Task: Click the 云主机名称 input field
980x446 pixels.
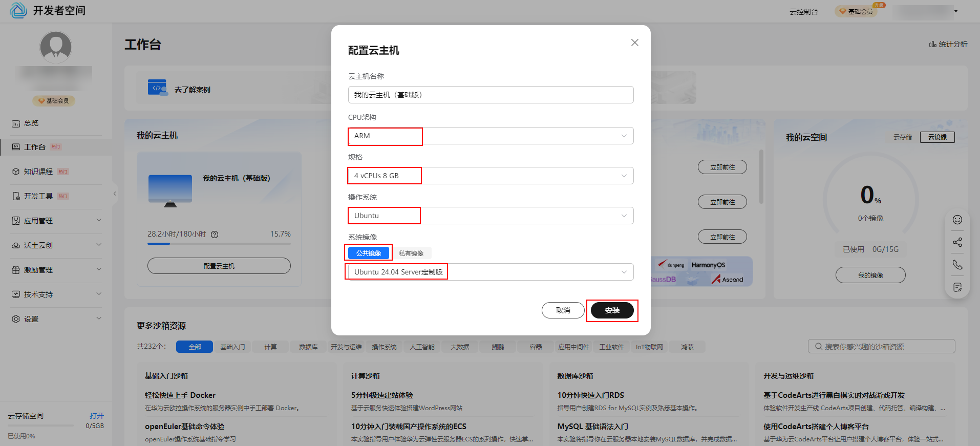Action: (491, 95)
